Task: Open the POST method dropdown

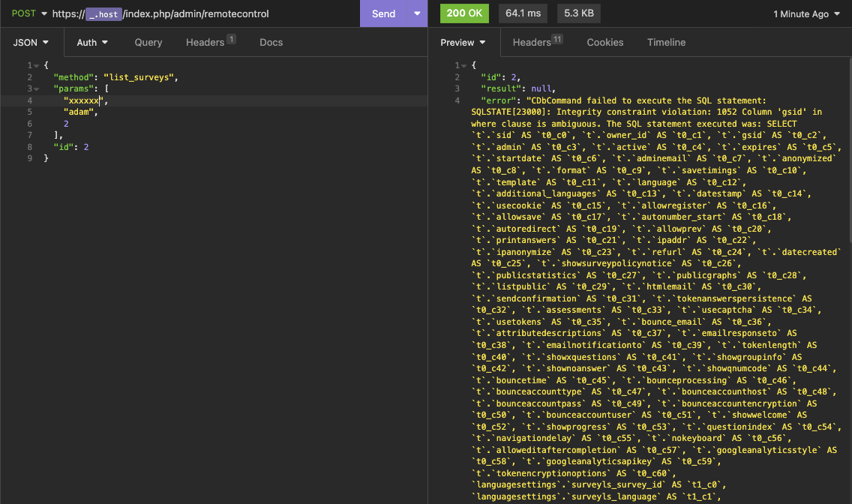Action: 29,13
